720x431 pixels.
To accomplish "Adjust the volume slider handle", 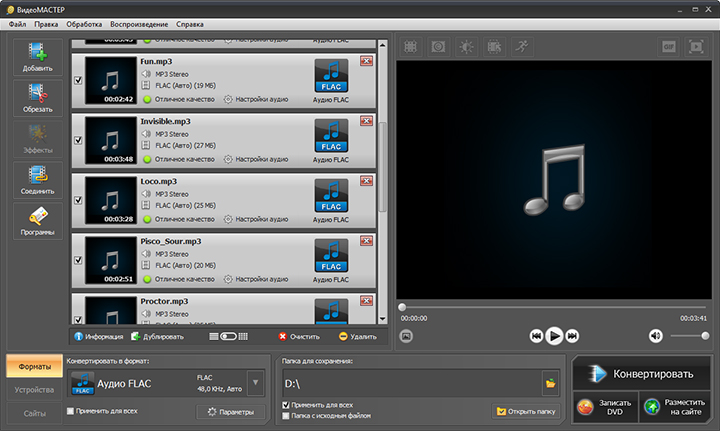I will click(705, 336).
